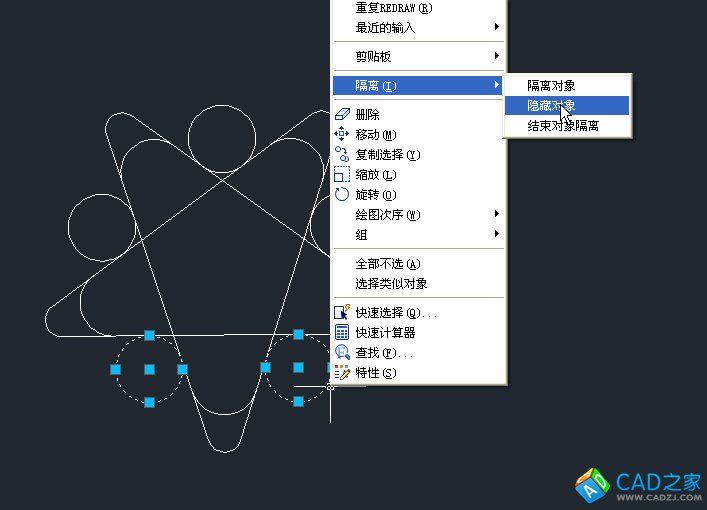Click the copy icon beside 复制选择(Y)
The width and height of the screenshot is (707, 510).
(x=342, y=155)
